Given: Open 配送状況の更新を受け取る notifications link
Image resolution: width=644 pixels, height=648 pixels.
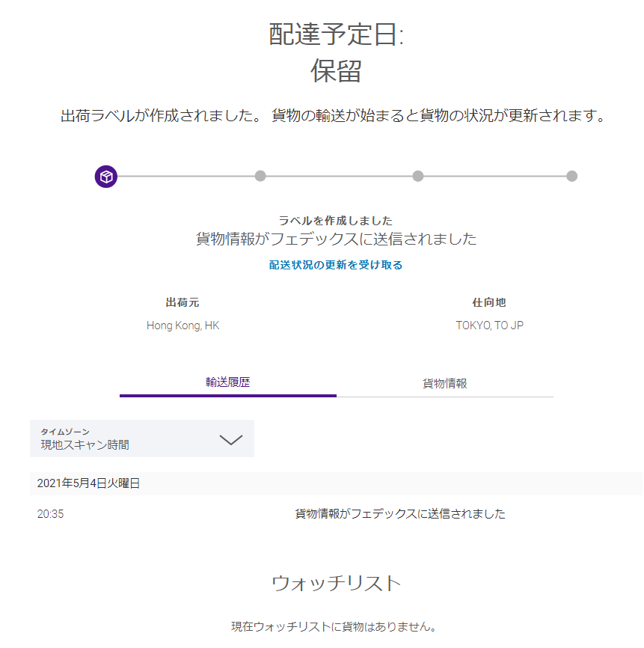Looking at the screenshot, I should 336,265.
